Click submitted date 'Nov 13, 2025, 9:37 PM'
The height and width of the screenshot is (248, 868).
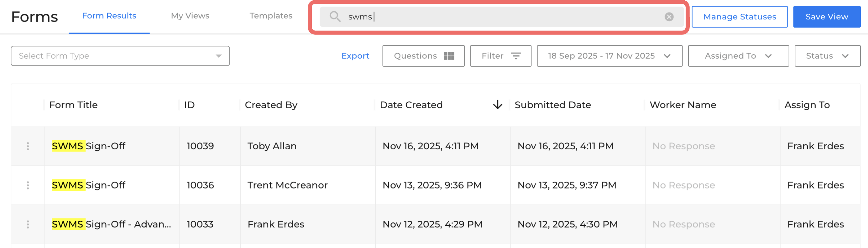567,185
